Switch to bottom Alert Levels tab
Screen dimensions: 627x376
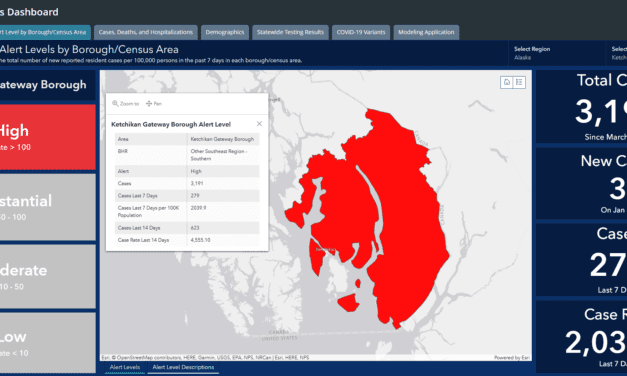[125, 367]
